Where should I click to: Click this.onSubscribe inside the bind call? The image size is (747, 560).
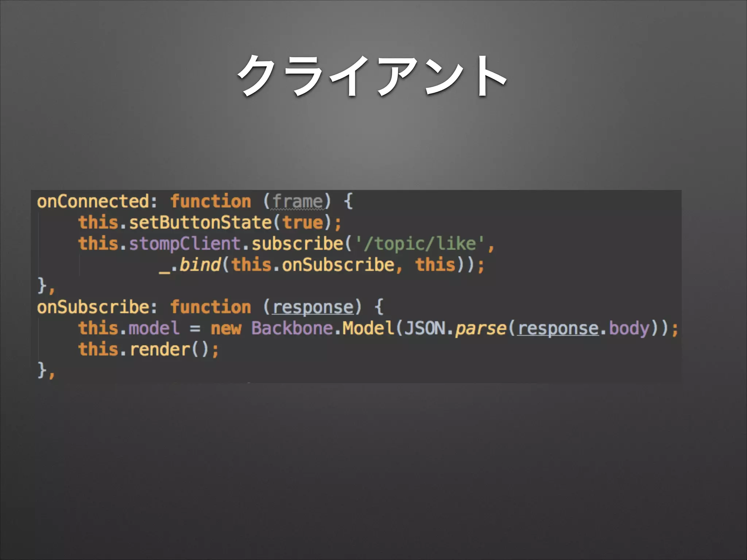tap(313, 265)
